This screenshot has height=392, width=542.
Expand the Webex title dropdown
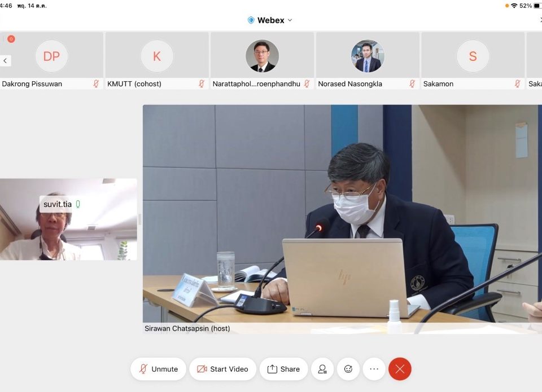(x=290, y=20)
